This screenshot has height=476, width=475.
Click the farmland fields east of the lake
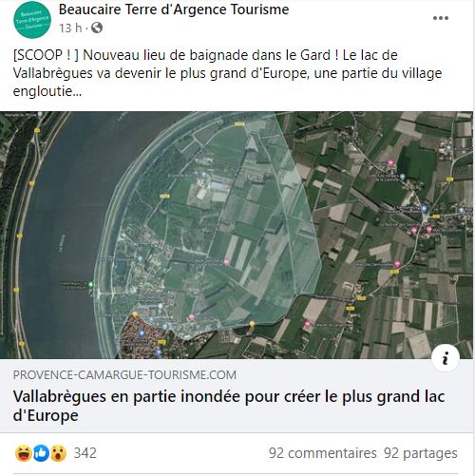click(x=396, y=238)
